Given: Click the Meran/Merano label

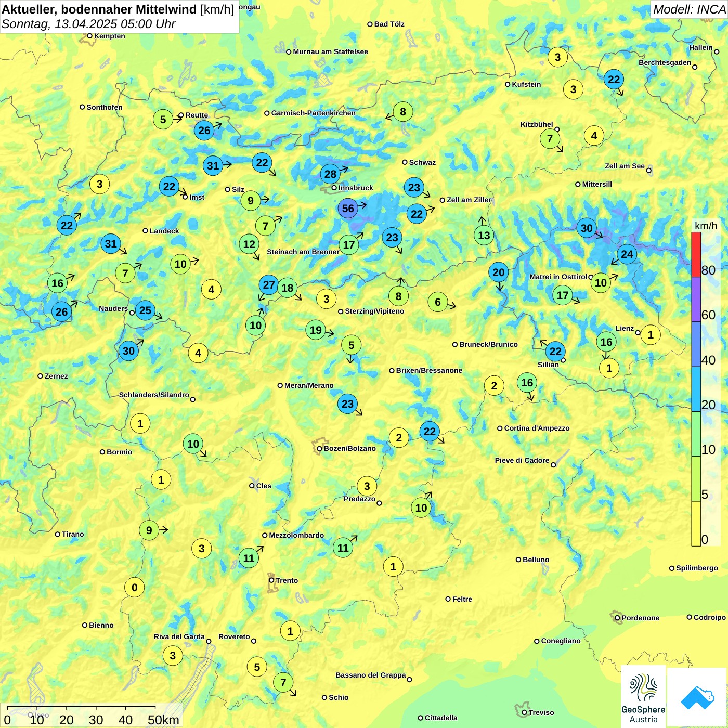Looking at the screenshot, I should (x=309, y=385).
